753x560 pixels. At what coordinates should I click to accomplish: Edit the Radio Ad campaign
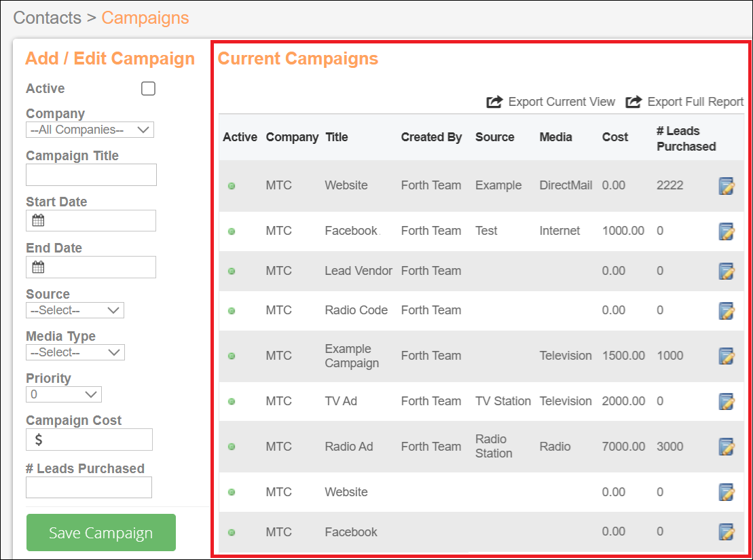[x=726, y=447]
